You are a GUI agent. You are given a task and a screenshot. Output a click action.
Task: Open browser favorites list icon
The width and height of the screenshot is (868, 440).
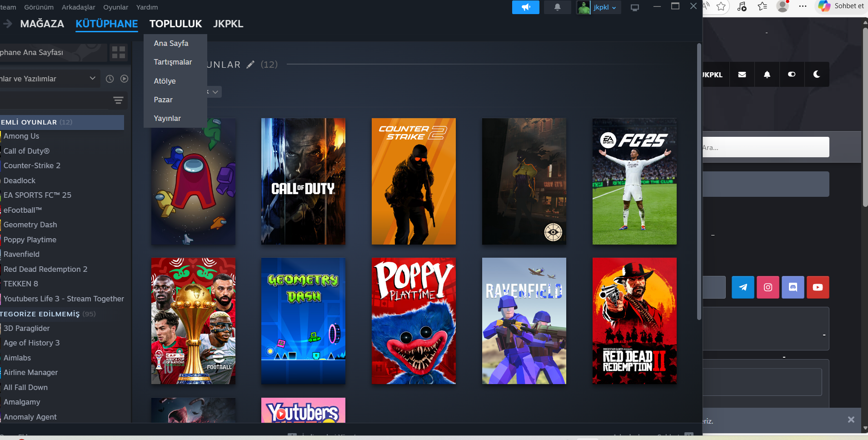762,6
